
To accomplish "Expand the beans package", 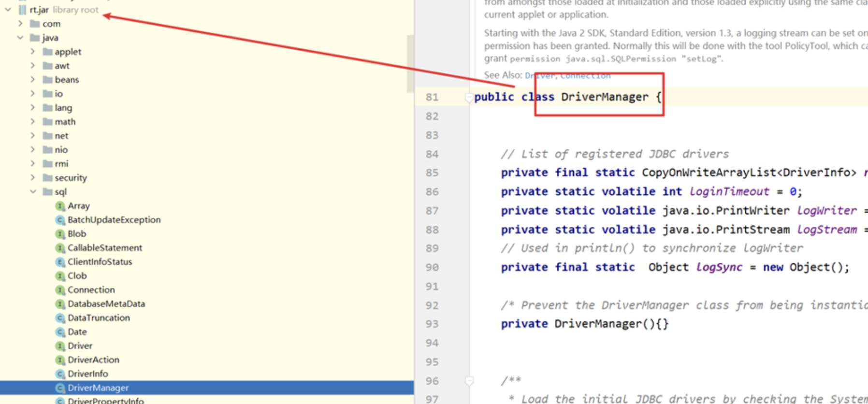I will point(33,79).
